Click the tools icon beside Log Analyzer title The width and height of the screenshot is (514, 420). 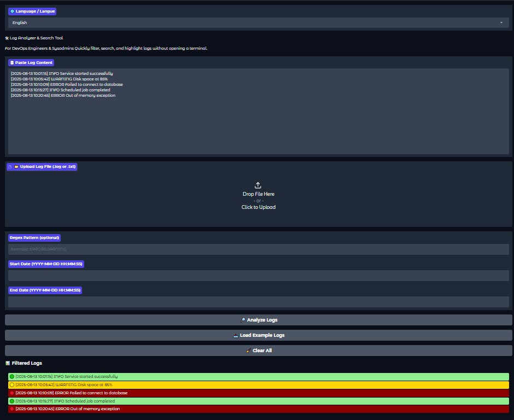7,38
